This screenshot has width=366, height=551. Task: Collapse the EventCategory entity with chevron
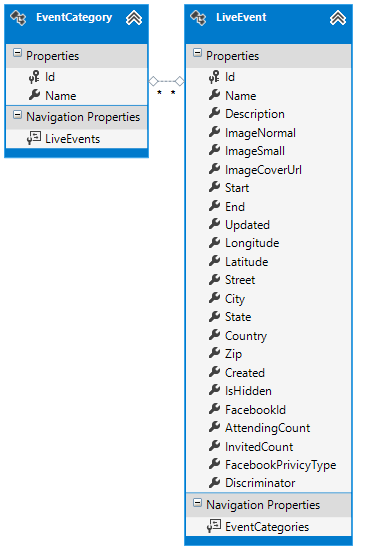pyautogui.click(x=134, y=18)
